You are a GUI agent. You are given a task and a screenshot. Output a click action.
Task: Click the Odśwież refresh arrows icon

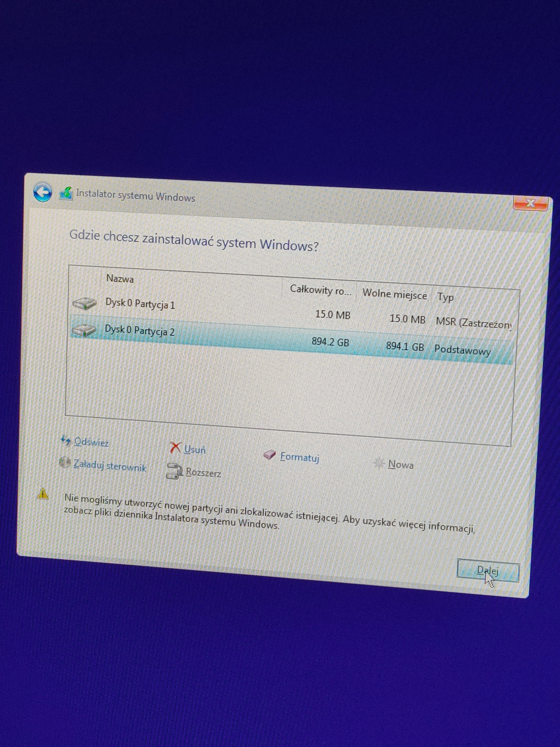(65, 440)
